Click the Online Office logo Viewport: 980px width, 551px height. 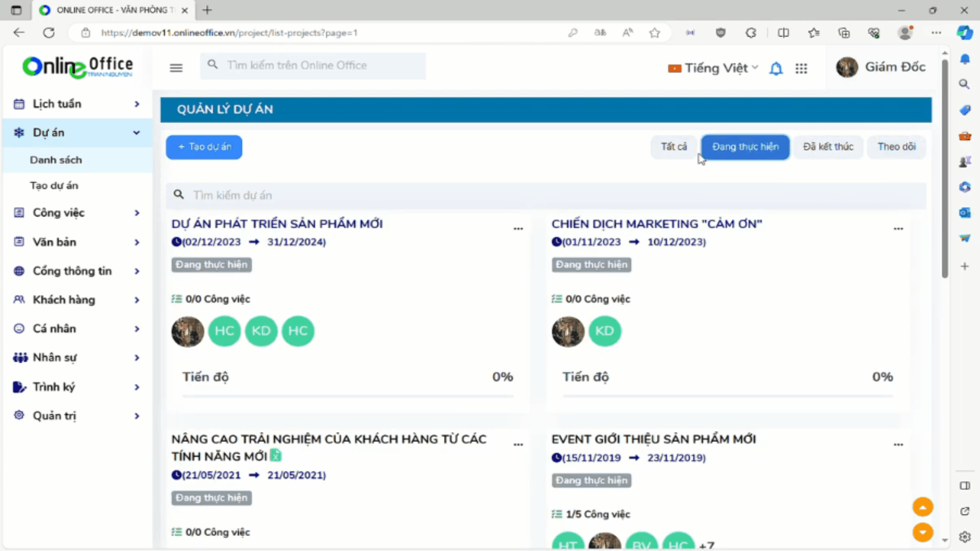[x=78, y=67]
